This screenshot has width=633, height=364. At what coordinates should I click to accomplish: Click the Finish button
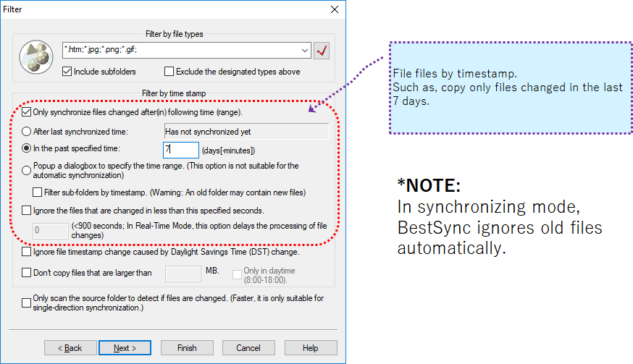pyautogui.click(x=187, y=348)
